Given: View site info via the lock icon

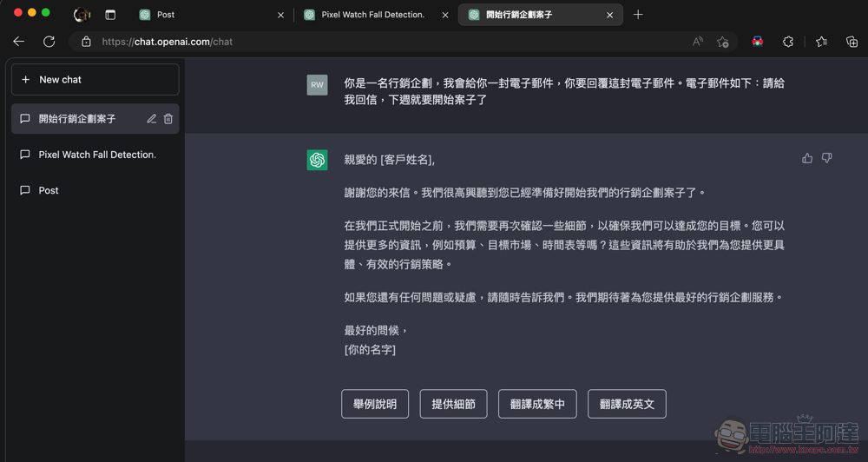Looking at the screenshot, I should 86,42.
